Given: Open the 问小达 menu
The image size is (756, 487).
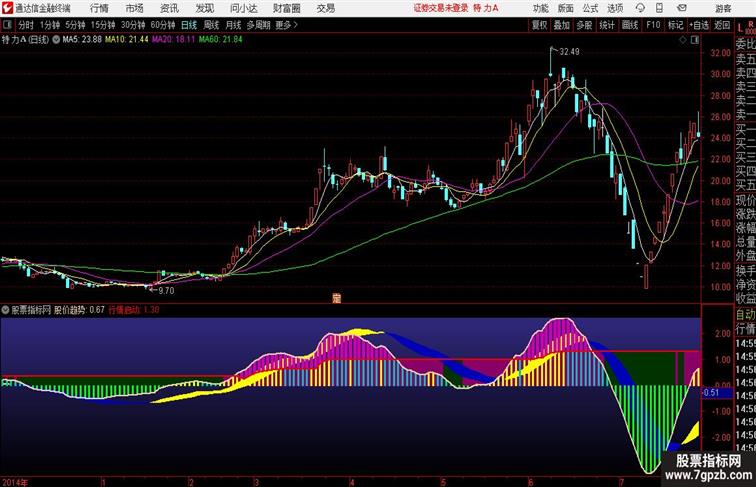Looking at the screenshot, I should click(243, 8).
